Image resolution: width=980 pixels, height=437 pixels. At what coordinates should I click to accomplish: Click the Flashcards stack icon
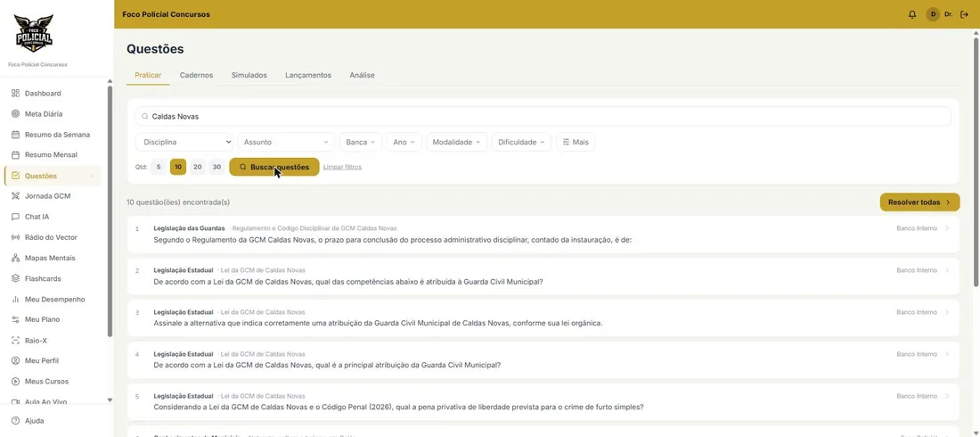(x=16, y=278)
